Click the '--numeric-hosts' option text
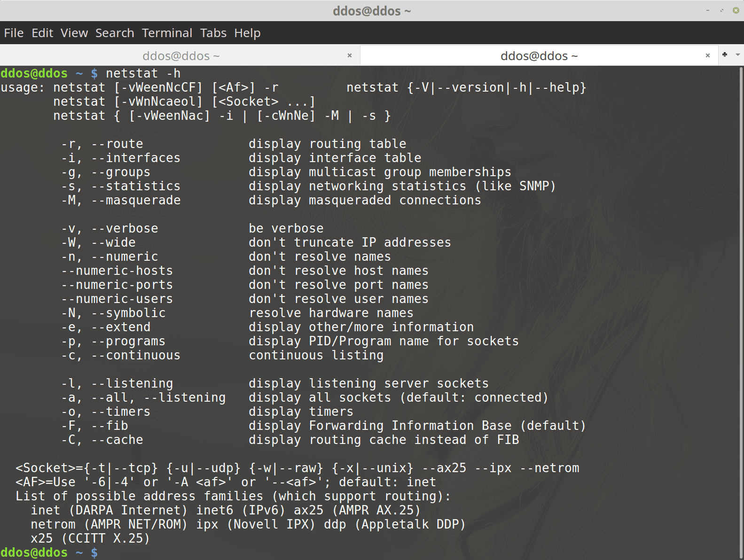Viewport: 744px width, 560px height. tap(117, 271)
